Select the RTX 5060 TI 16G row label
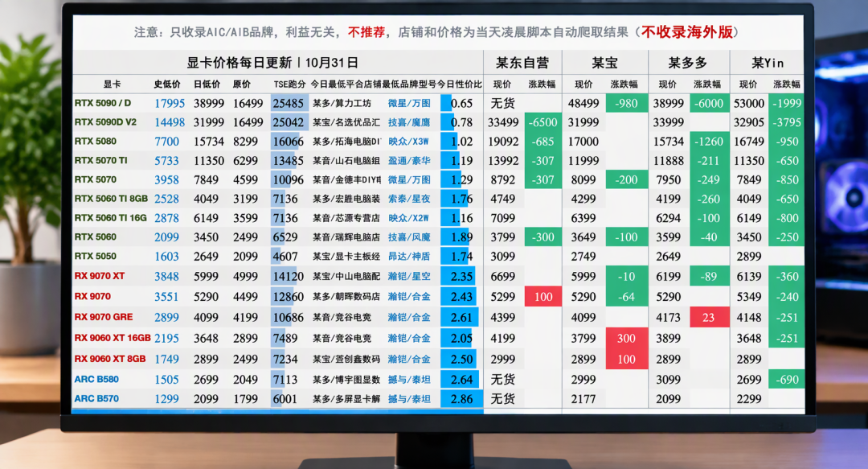 (x=111, y=218)
